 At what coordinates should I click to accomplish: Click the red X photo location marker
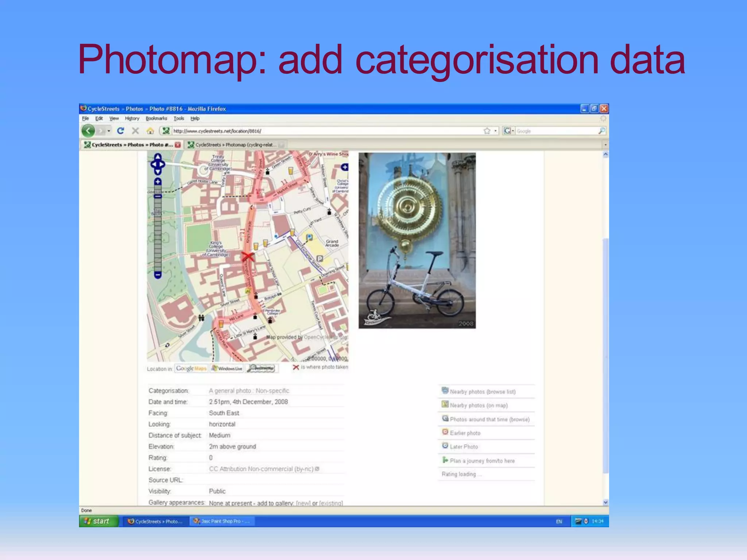tap(248, 256)
